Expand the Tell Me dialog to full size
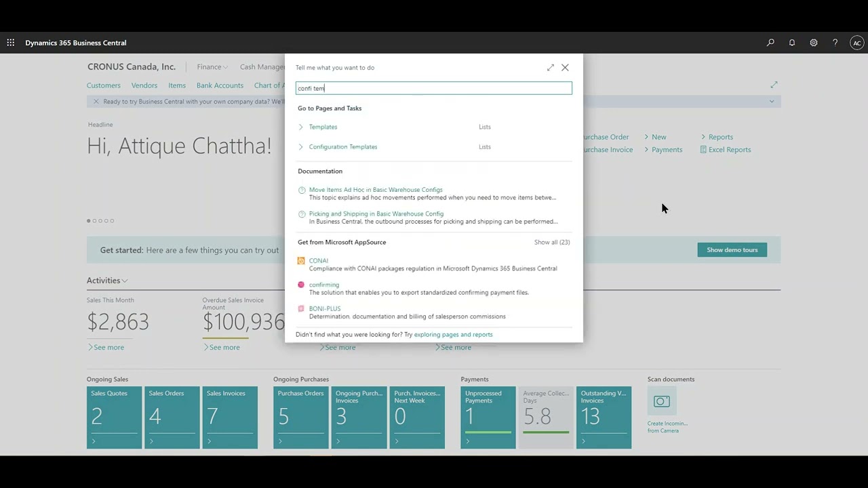This screenshot has width=868, height=488. coord(551,68)
